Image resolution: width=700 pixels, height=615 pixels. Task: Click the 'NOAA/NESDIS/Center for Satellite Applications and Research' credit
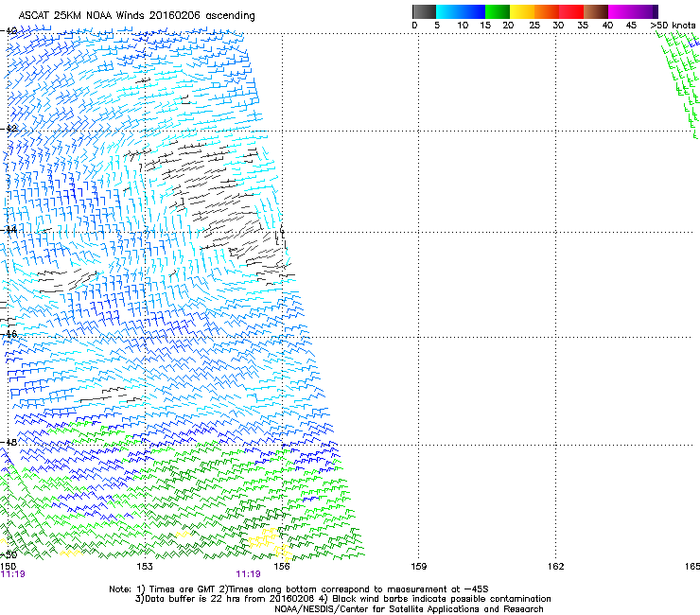click(409, 609)
